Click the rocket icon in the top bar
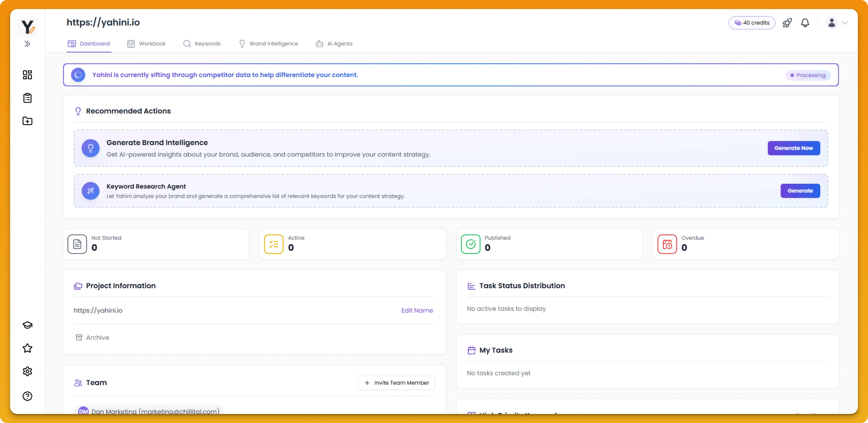The height and width of the screenshot is (423, 868). point(787,22)
